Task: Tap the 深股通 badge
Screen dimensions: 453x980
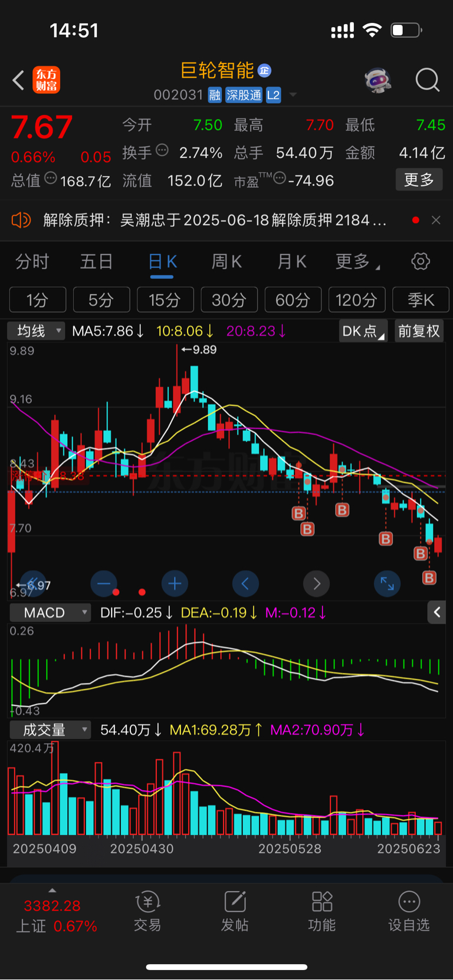Action: click(244, 95)
